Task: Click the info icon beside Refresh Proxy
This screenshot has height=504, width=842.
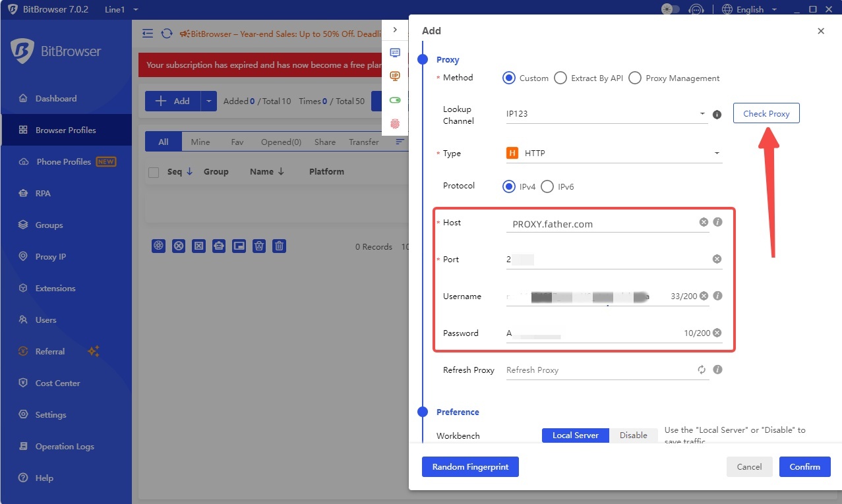Action: [718, 370]
